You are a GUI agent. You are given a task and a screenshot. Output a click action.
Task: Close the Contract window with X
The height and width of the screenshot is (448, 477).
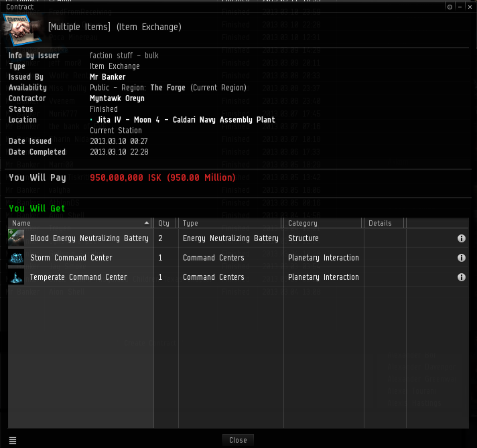(x=470, y=7)
